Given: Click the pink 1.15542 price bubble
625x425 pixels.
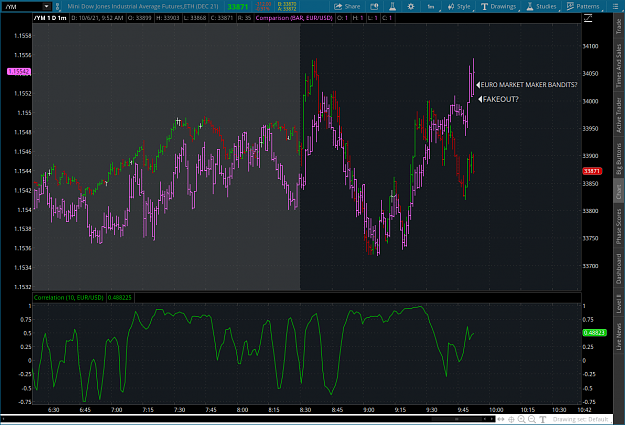Looking at the screenshot, I should click(19, 72).
